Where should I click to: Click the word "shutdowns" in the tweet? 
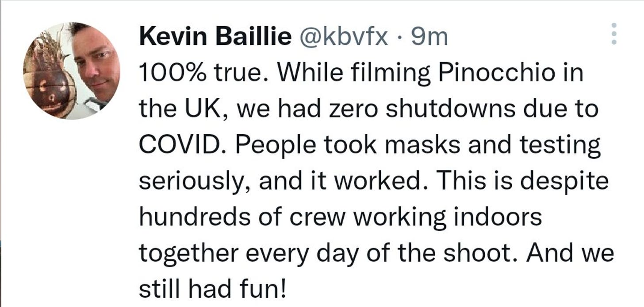click(442, 109)
